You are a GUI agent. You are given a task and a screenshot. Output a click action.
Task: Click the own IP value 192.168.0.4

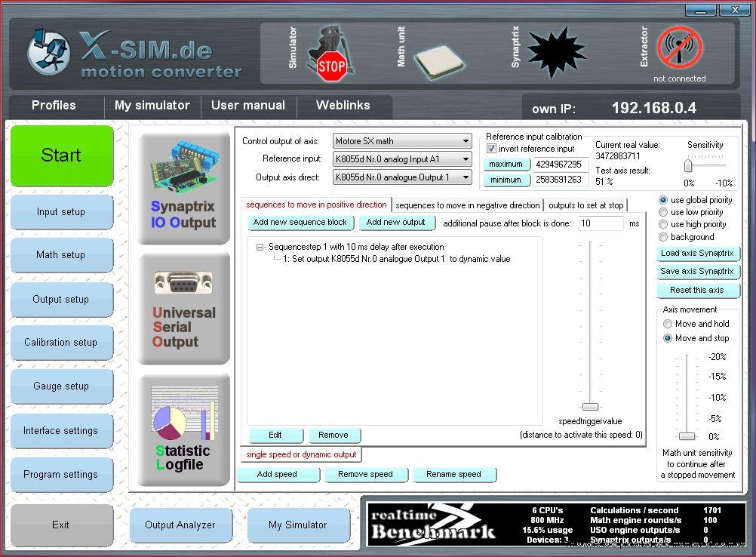click(x=654, y=108)
